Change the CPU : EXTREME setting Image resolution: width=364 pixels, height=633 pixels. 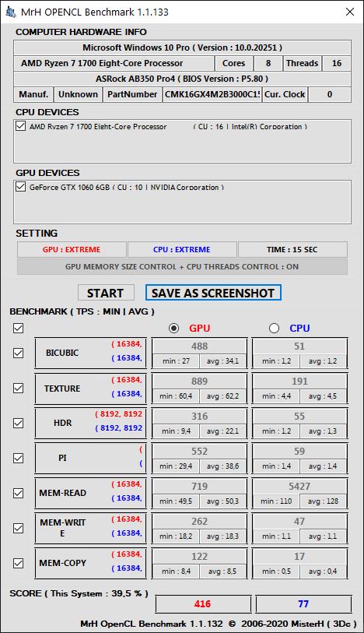tap(182, 249)
